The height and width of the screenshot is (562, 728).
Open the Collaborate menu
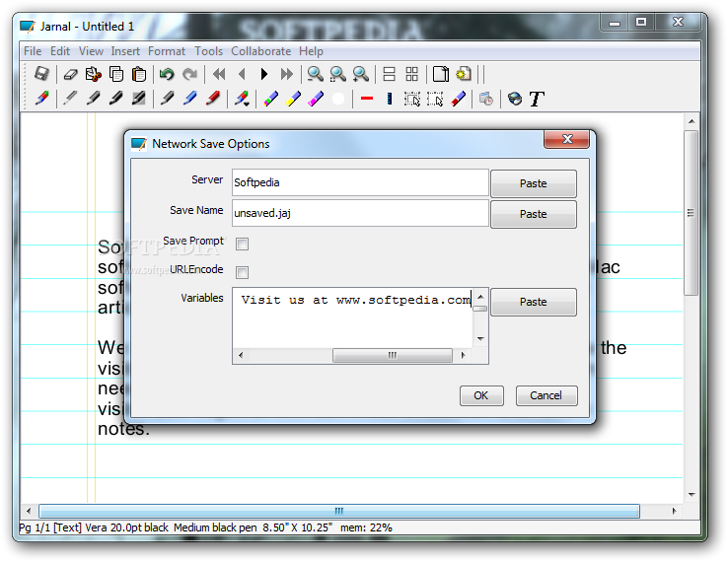click(261, 51)
